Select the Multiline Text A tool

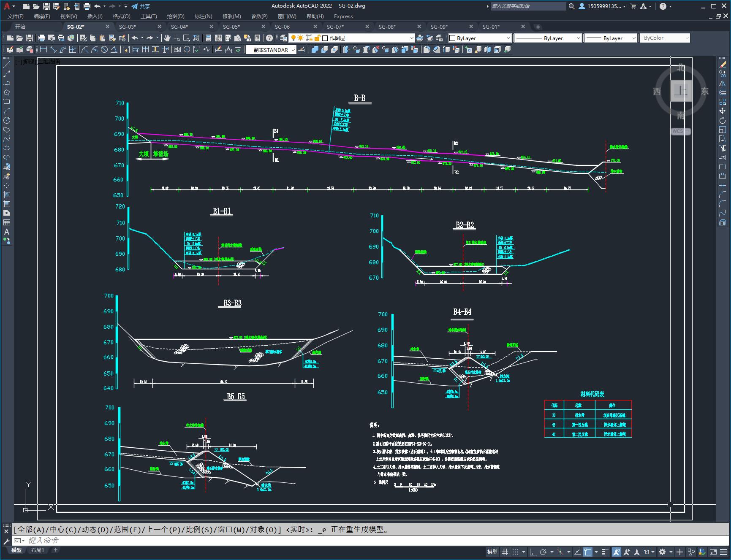point(7,232)
